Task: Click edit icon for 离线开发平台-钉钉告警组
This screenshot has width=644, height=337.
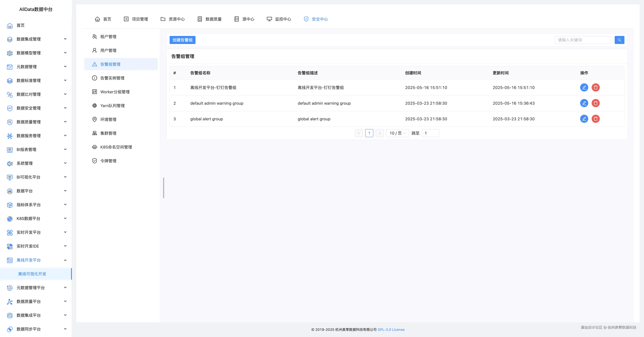Action: click(x=584, y=88)
